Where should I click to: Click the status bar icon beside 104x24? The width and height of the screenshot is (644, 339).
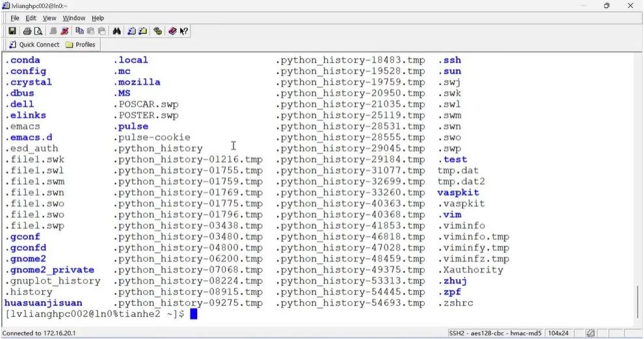[590, 333]
